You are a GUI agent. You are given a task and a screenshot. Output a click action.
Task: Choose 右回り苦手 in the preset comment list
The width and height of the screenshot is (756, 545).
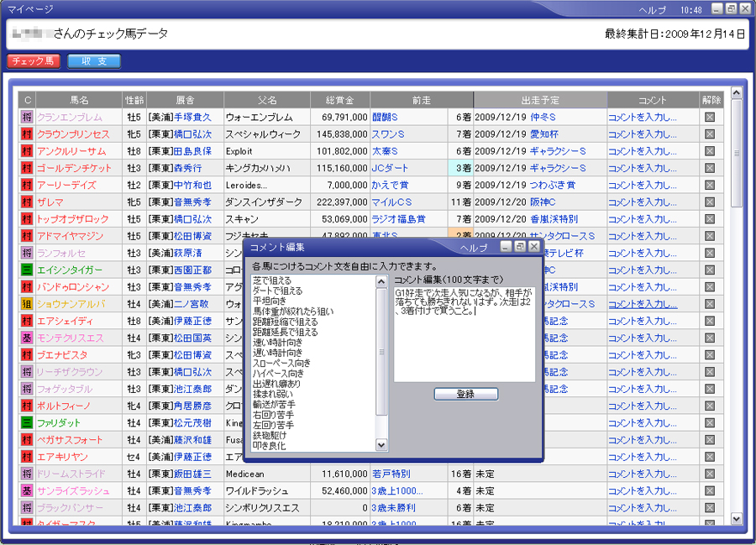pyautogui.click(x=273, y=415)
